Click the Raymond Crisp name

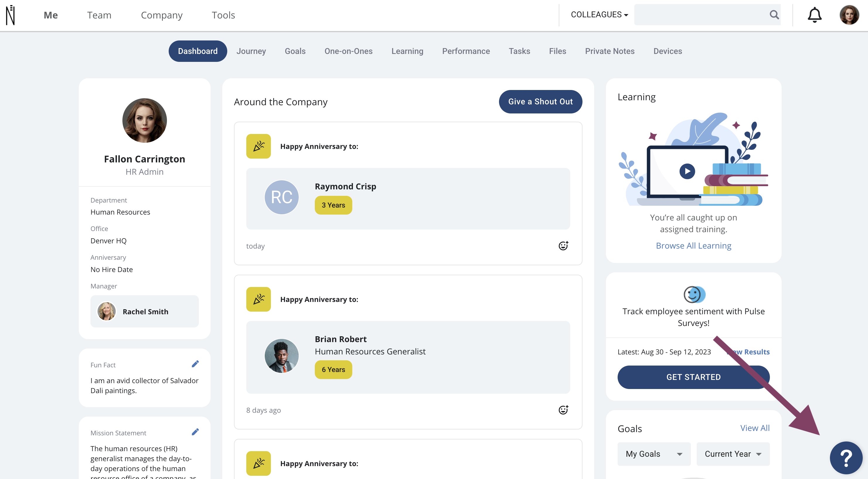pyautogui.click(x=345, y=186)
